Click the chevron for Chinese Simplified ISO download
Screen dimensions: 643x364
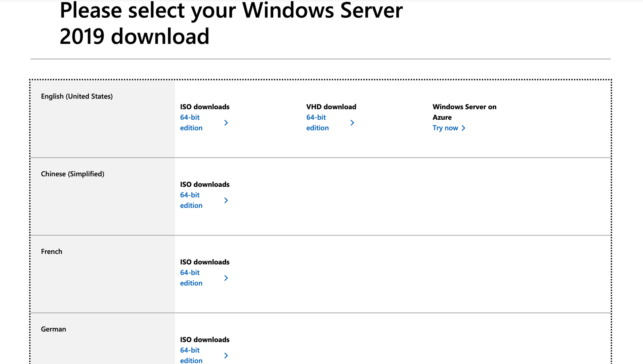pyautogui.click(x=226, y=200)
